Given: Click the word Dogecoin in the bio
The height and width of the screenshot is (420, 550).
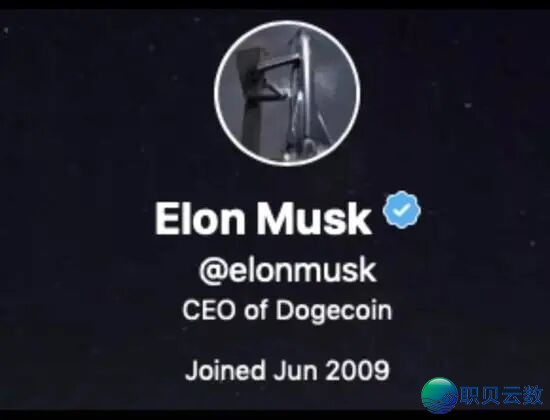Looking at the screenshot, I should (334, 311).
